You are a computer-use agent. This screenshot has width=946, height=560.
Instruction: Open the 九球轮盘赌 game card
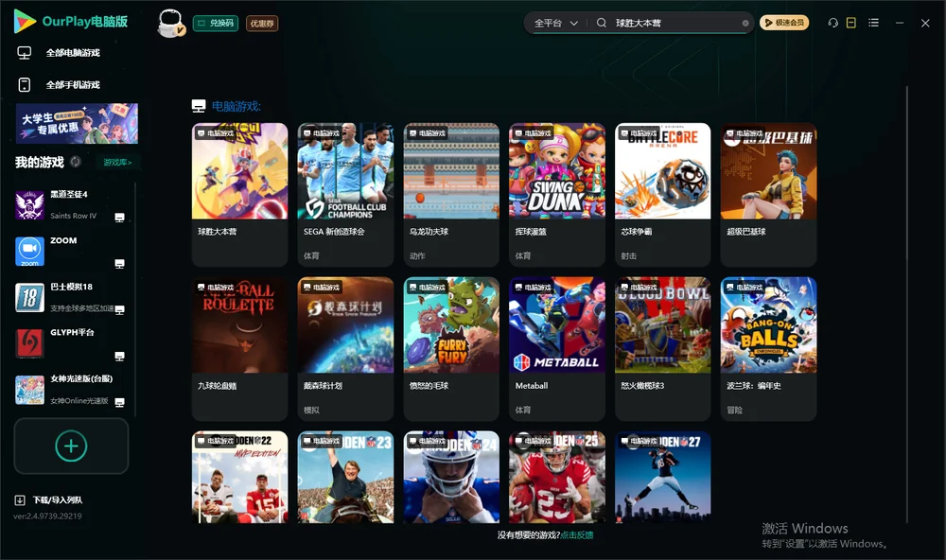tap(240, 349)
